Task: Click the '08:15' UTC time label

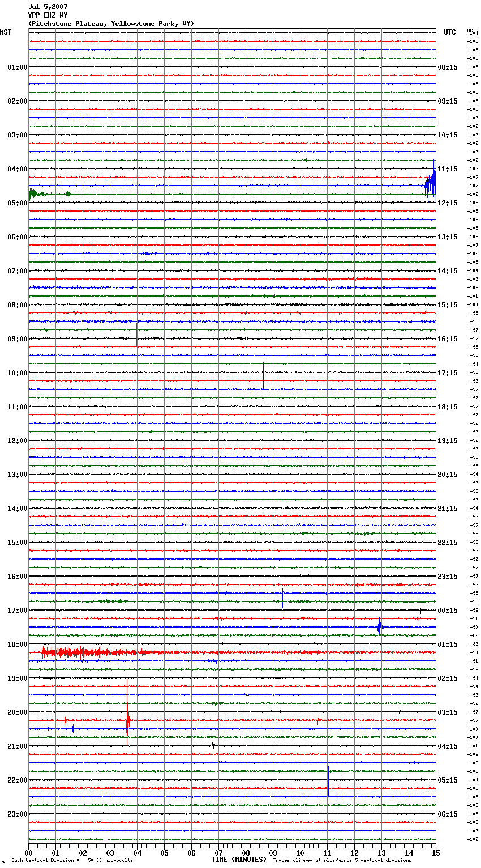Action: 448,67
